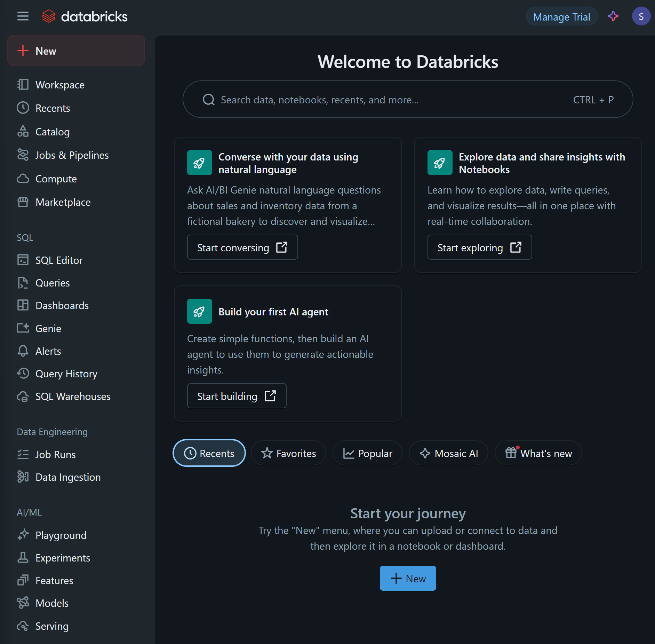Click Start conversing button
This screenshot has height=644, width=655.
coord(242,247)
